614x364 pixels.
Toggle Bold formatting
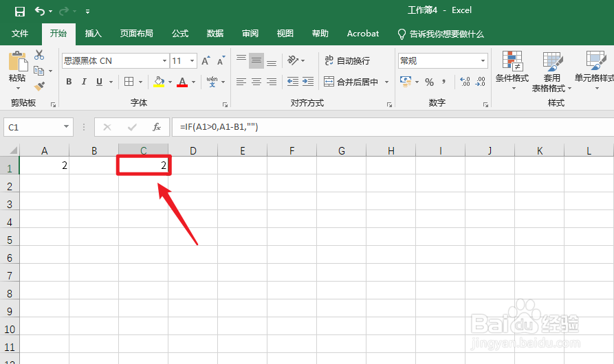(69, 82)
